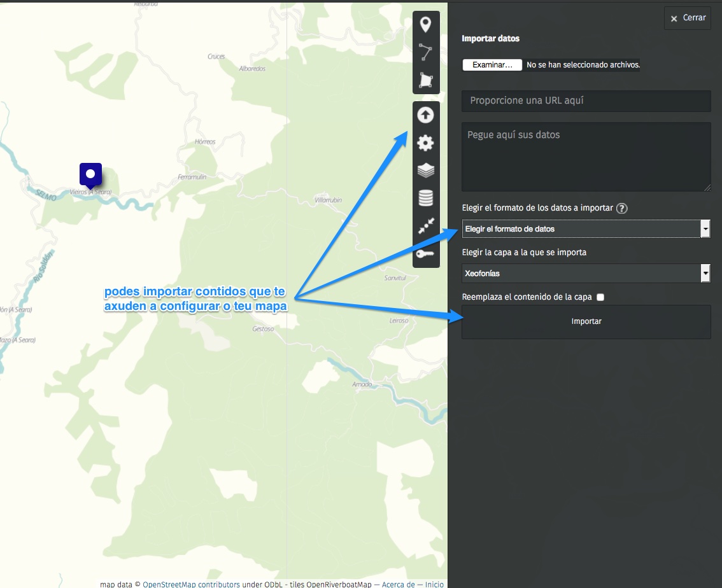Open the 'OpenStreetMap contributors' link
The image size is (722, 588).
point(191,584)
